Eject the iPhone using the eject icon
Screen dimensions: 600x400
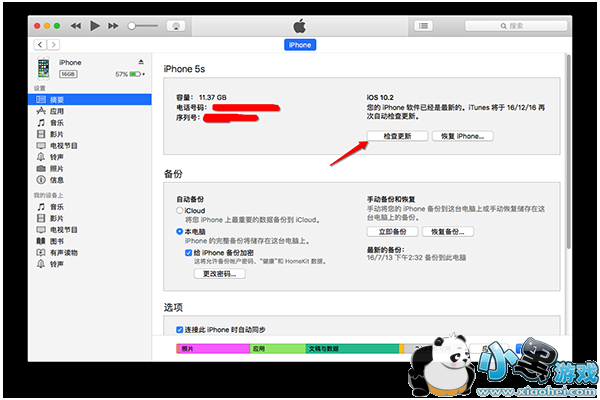point(141,62)
